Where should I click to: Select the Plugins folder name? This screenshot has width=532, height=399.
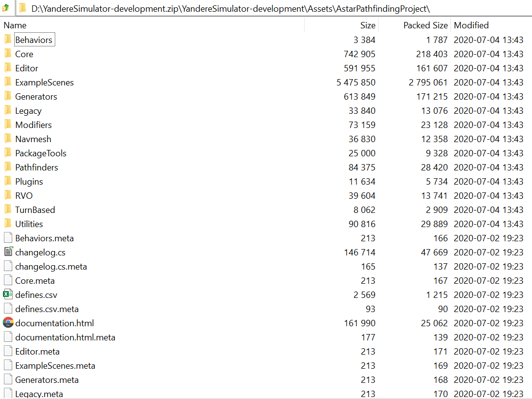(x=29, y=182)
